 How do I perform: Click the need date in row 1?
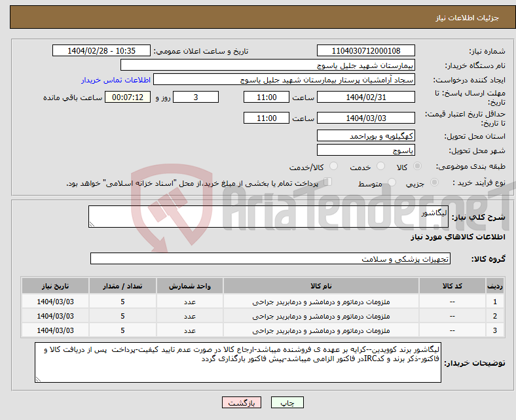[x=55, y=302]
